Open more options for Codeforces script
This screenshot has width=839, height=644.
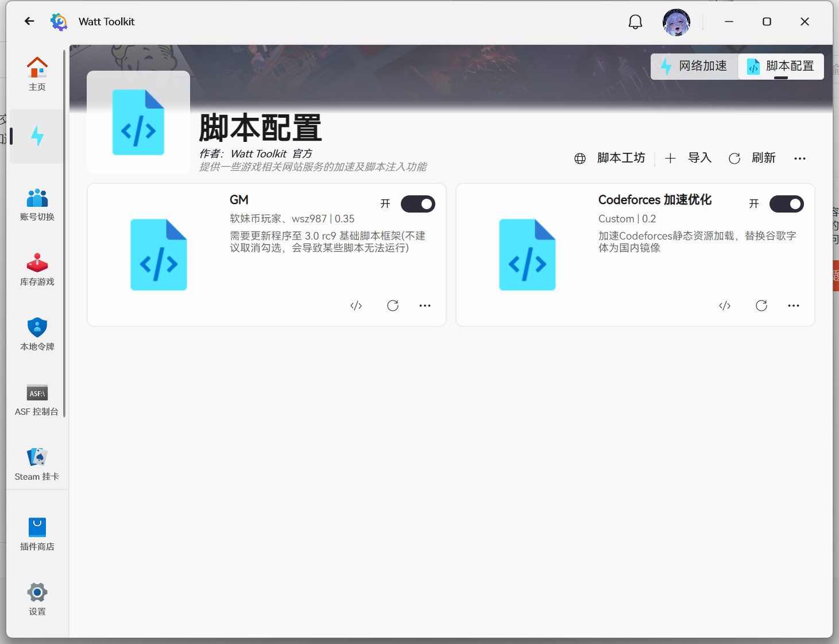point(794,306)
